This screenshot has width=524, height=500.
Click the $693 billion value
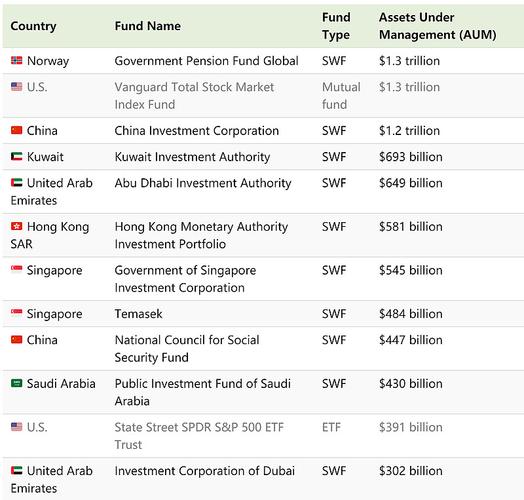click(411, 157)
